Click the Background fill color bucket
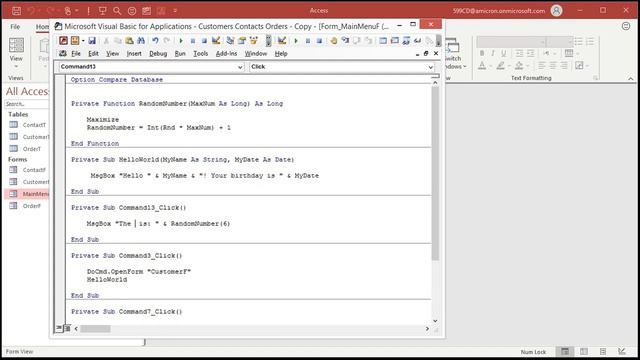 pos(519,65)
